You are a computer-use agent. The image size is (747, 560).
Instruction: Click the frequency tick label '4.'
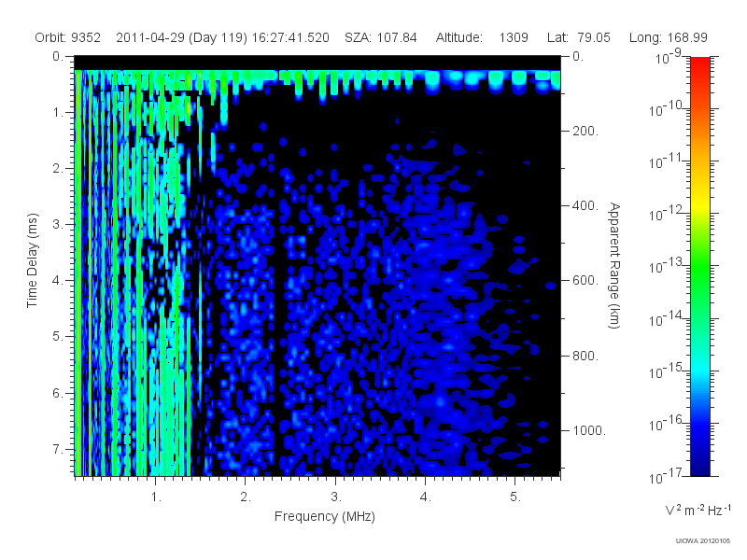[x=426, y=497]
